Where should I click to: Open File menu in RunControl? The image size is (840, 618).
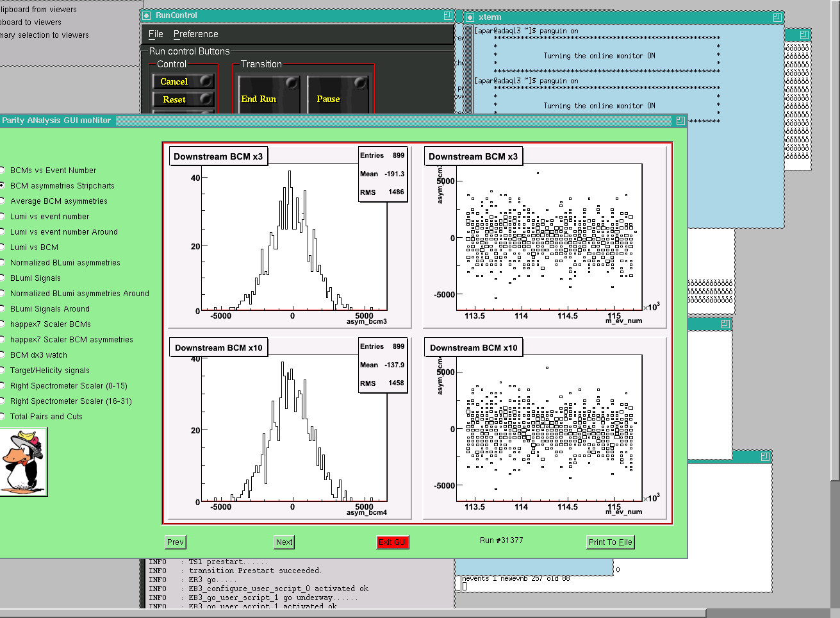tap(156, 34)
